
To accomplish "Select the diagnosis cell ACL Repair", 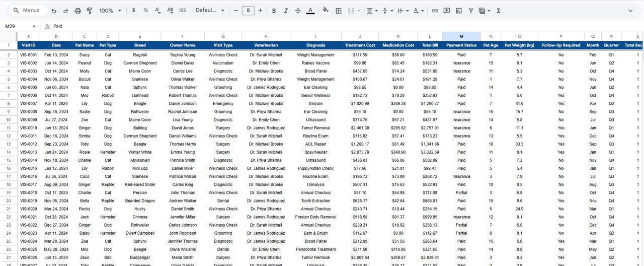I will click(316, 144).
